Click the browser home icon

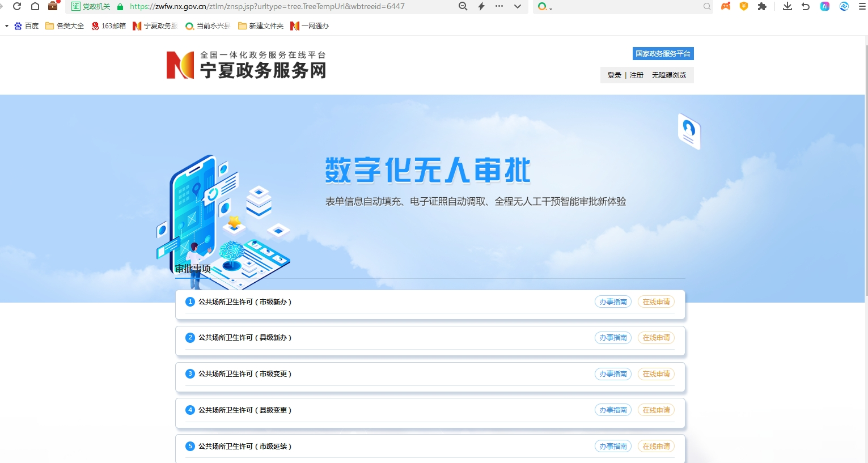tap(35, 6)
